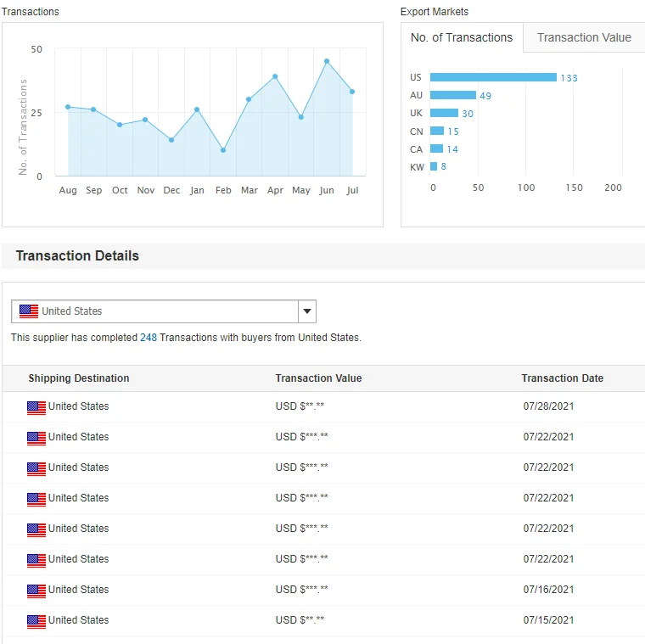
Task: Click the Transaction Date column header
Action: click(x=562, y=378)
